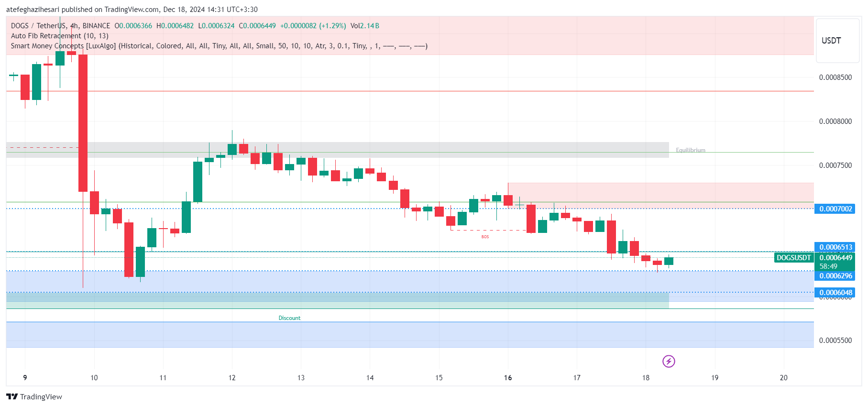Click the 0.0008500 price axis value
The height and width of the screenshot is (407, 868).
tap(835, 77)
